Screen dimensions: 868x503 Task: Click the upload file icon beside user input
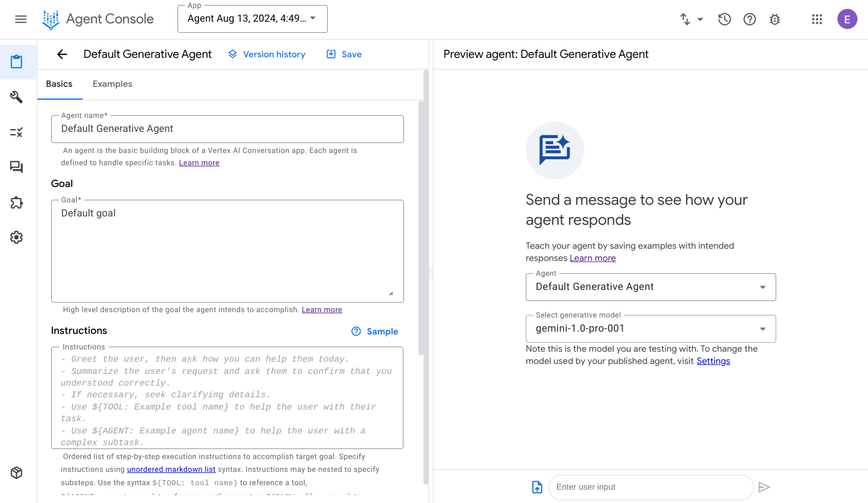[x=537, y=487]
